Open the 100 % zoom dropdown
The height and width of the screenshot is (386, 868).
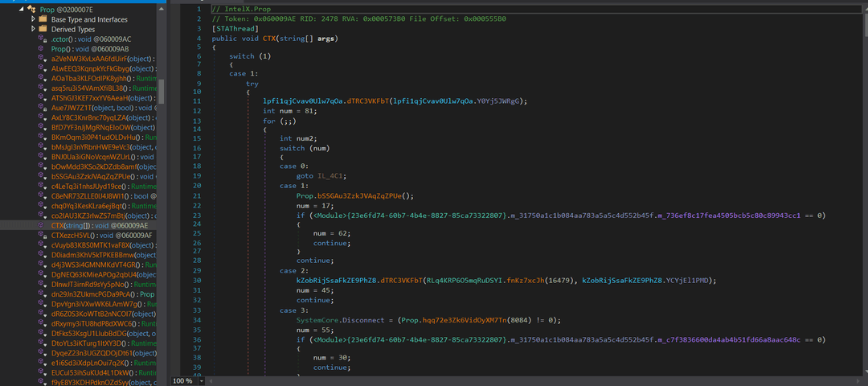pyautogui.click(x=202, y=381)
